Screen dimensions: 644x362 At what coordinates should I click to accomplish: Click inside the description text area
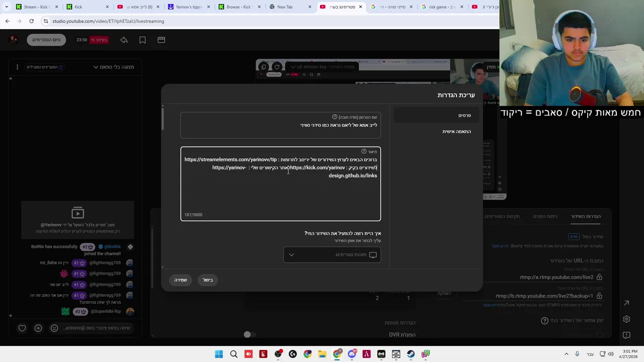pos(281,184)
